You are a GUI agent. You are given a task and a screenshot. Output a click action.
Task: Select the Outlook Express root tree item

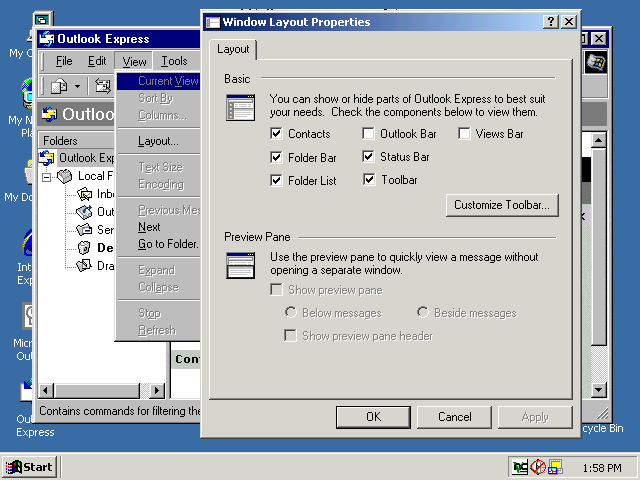coord(77,158)
